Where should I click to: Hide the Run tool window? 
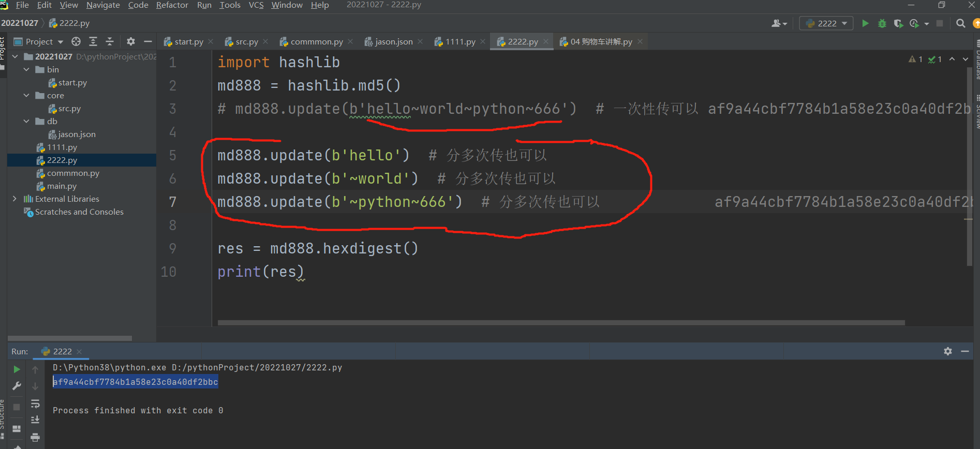[x=965, y=351]
